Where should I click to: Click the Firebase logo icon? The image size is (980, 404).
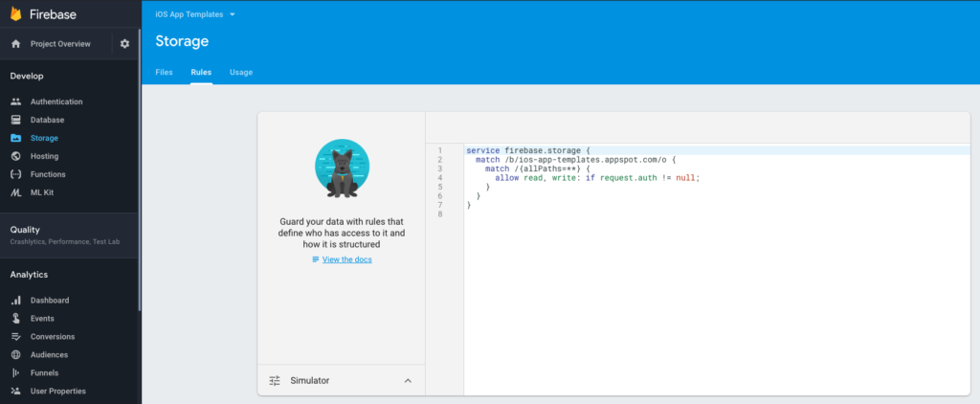click(x=16, y=14)
